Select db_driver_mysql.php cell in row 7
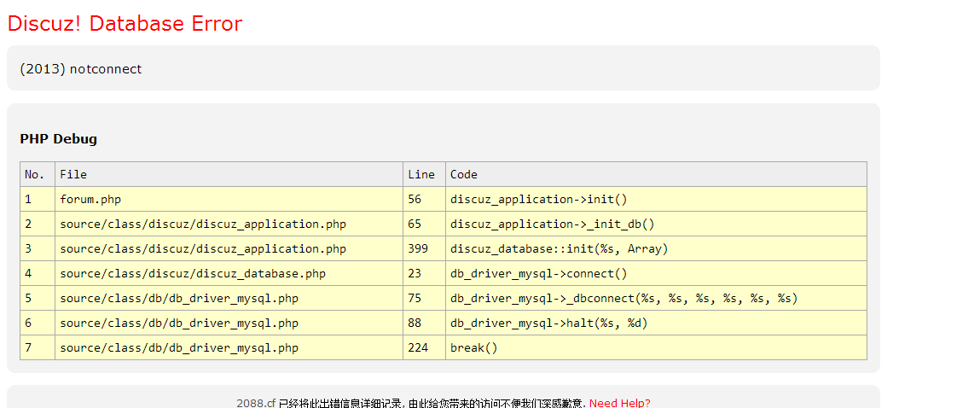 coord(229,347)
